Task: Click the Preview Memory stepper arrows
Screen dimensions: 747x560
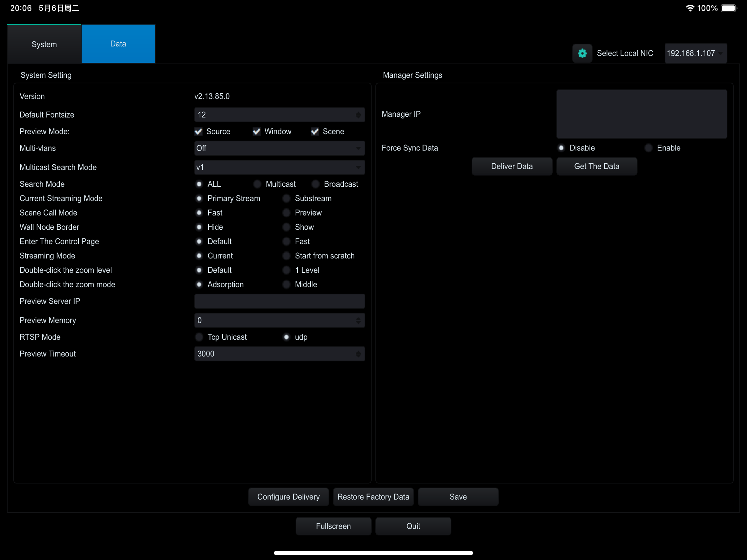Action: 358,320
